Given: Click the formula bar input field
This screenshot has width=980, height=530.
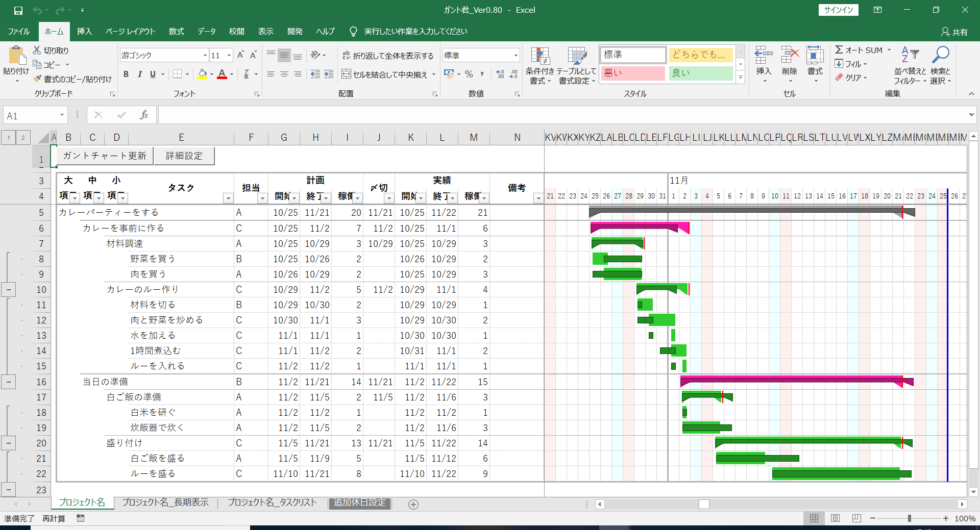Looking at the screenshot, I should coord(561,115).
